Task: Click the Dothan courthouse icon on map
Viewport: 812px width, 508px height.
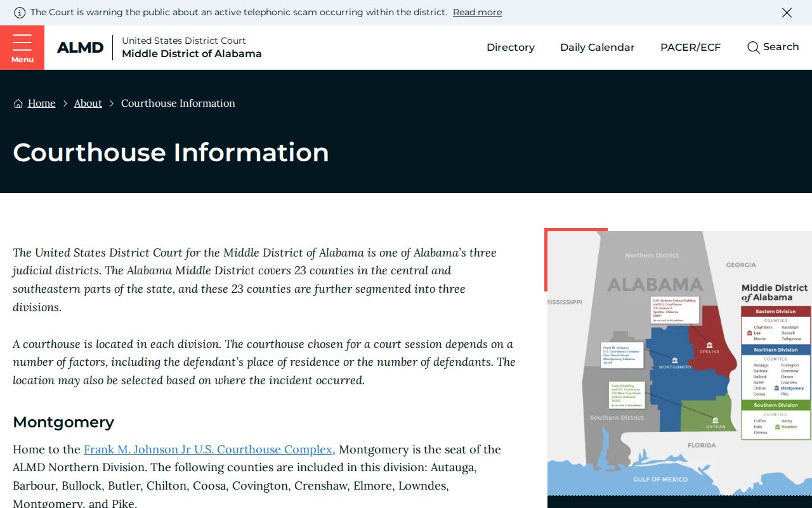Action: click(716, 420)
